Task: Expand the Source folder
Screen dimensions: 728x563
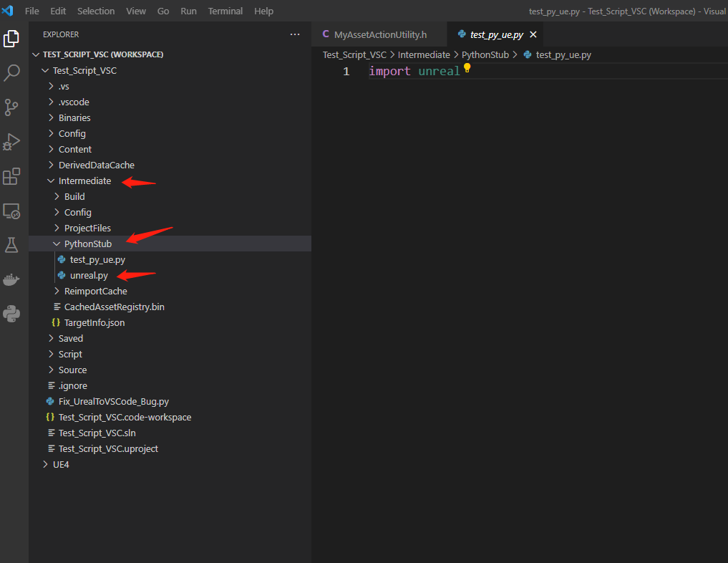Action: click(51, 370)
